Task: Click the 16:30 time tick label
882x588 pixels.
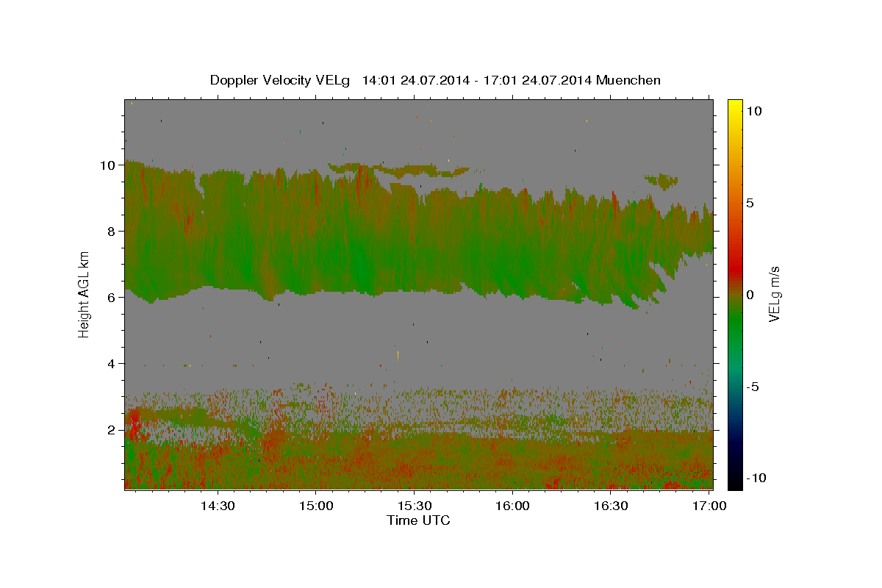Action: (x=612, y=506)
